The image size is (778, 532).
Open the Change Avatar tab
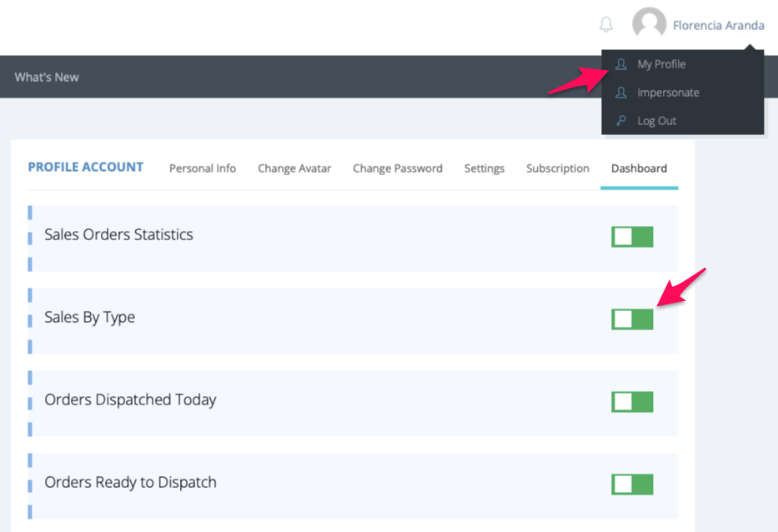click(294, 168)
